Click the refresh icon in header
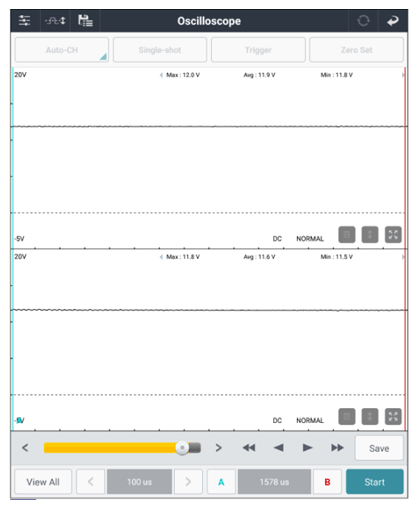This screenshot has width=418, height=509. click(x=363, y=21)
